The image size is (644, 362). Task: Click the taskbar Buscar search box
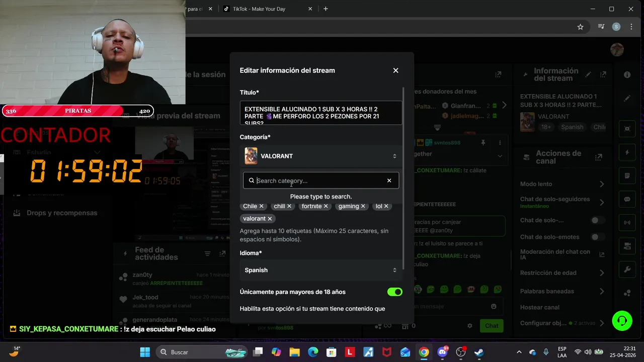tap(201, 352)
